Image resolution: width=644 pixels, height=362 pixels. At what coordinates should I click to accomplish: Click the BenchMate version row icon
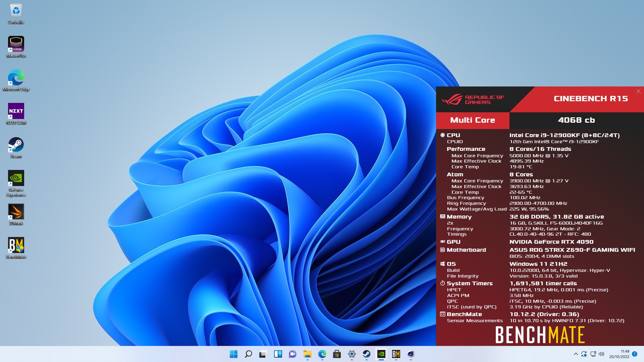click(442, 314)
